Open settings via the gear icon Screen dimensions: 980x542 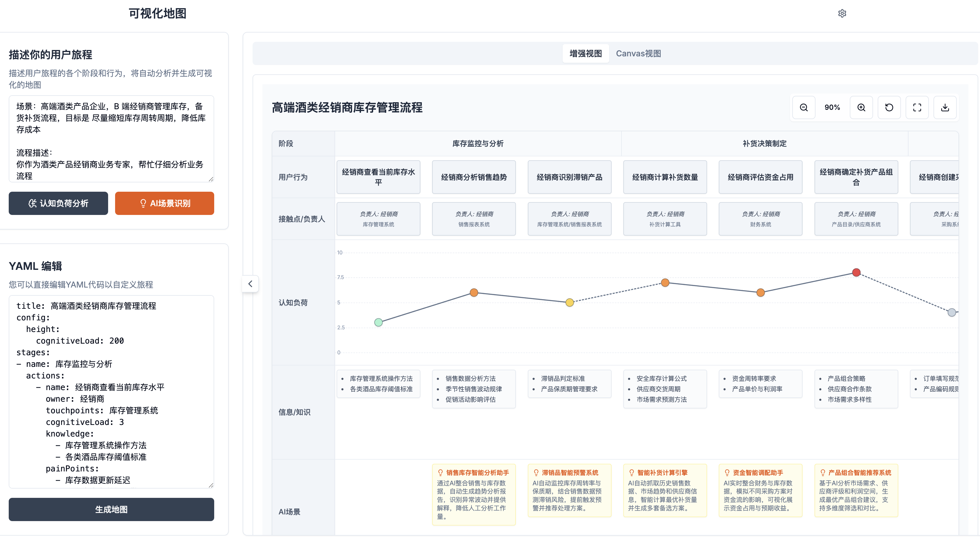(842, 13)
